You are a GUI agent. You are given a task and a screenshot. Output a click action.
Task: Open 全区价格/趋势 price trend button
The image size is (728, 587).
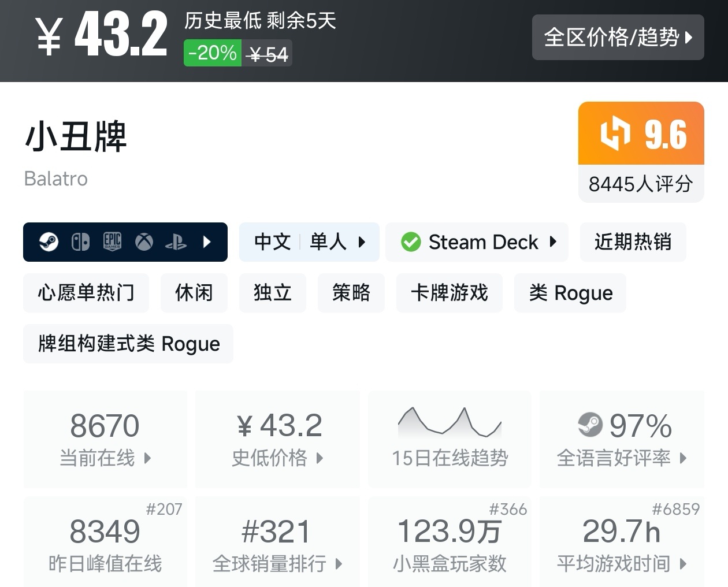click(618, 37)
